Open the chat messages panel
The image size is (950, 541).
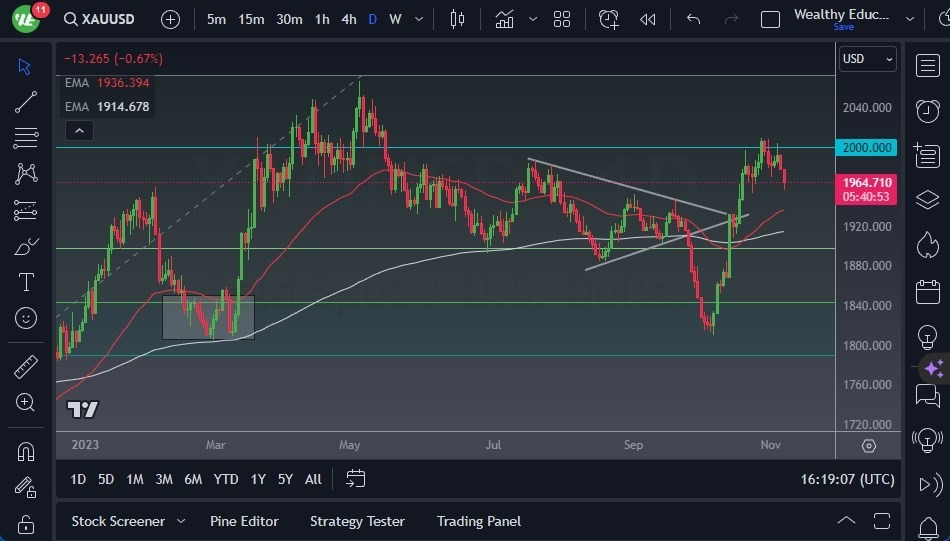(x=928, y=396)
